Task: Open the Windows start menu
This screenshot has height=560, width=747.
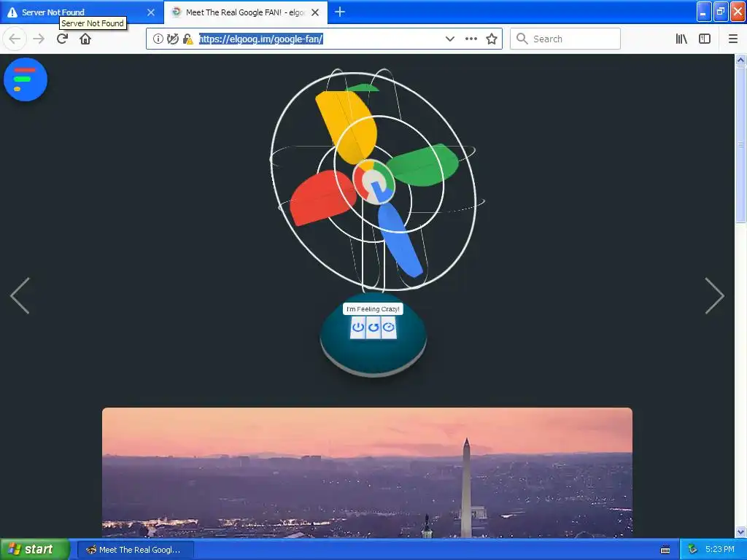Action: pyautogui.click(x=34, y=550)
